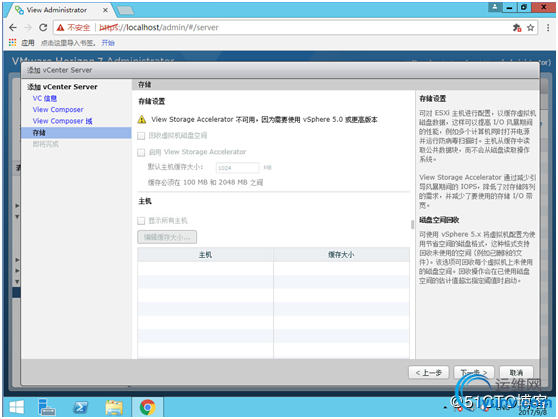Image resolution: width=558 pixels, height=419 pixels.
Task: Open the Chrome three-dot menu
Action: [548, 27]
